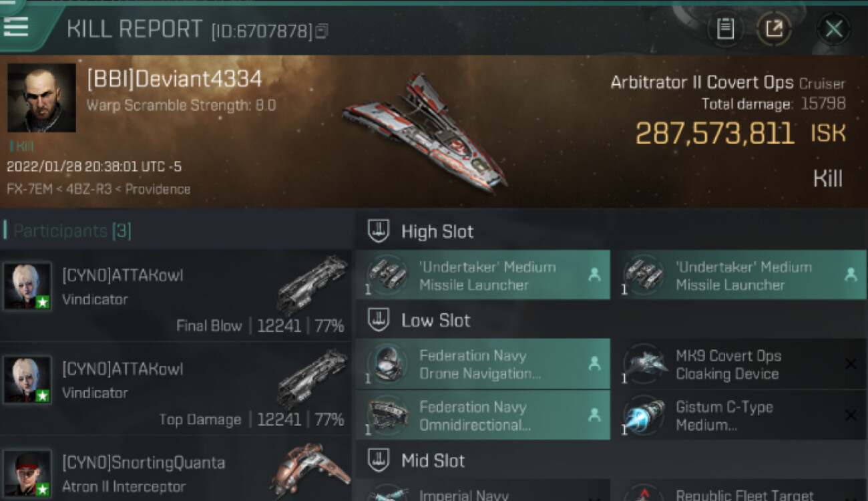
Task: Select MK9 Covert Ops Cloaking Device icon
Action: [644, 364]
